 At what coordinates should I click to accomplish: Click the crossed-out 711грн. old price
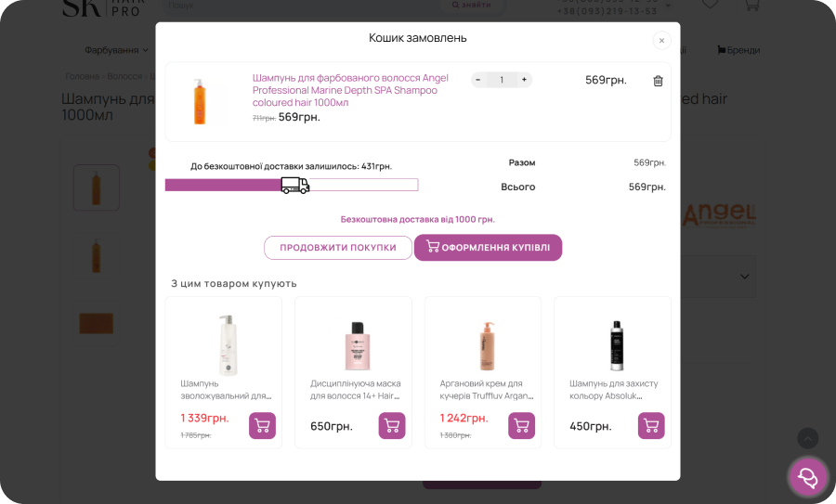pyautogui.click(x=264, y=118)
